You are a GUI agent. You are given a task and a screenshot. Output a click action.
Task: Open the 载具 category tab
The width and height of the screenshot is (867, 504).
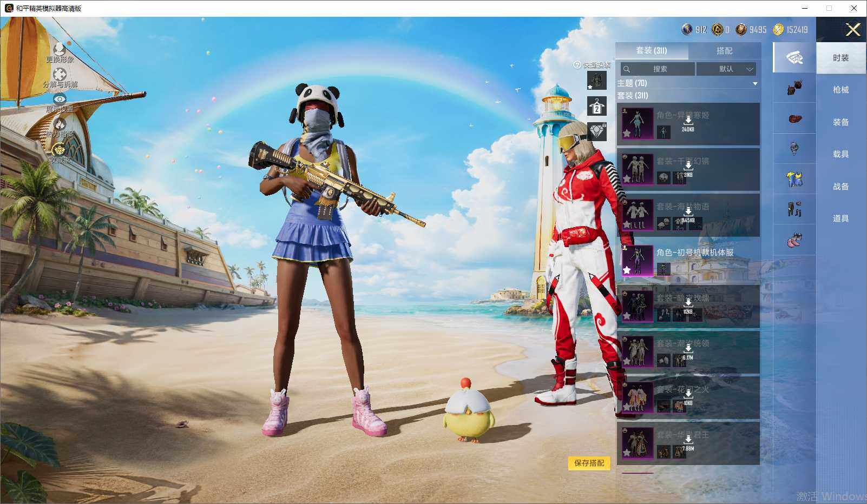coord(840,154)
